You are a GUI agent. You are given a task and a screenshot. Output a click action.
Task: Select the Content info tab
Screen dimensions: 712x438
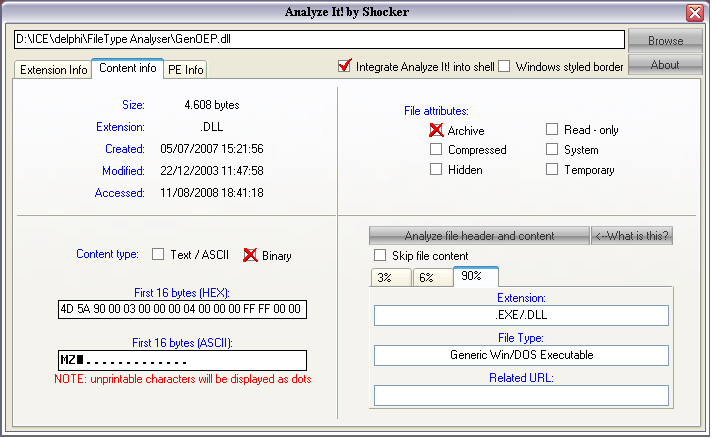(128, 68)
